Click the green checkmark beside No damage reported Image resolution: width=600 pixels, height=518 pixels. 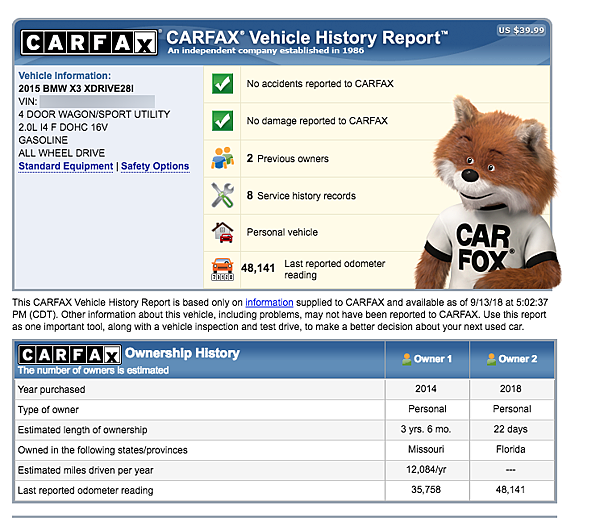pyautogui.click(x=222, y=121)
